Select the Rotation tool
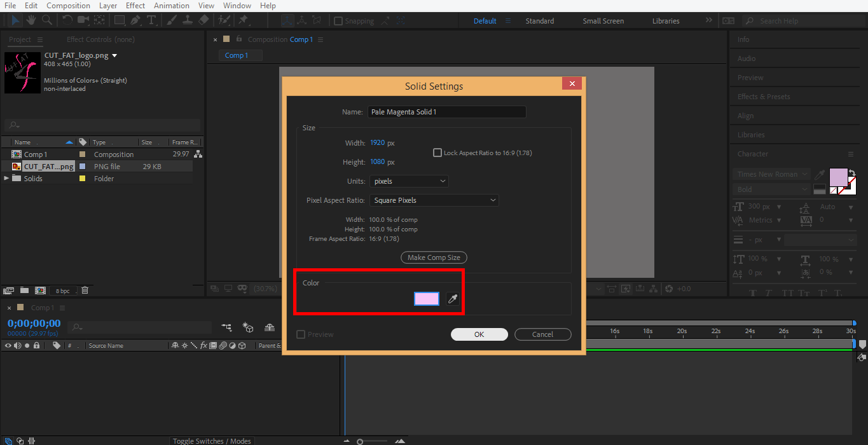This screenshot has height=445, width=868. pyautogui.click(x=68, y=20)
